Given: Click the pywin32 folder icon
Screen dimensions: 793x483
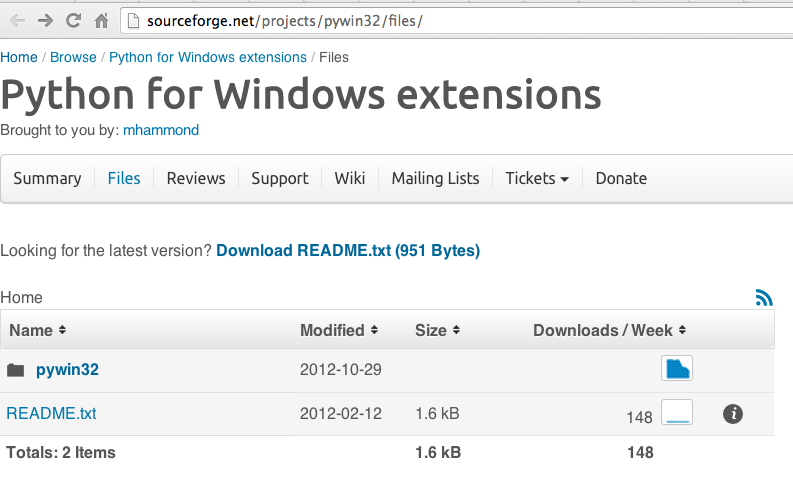Looking at the screenshot, I should 15,370.
